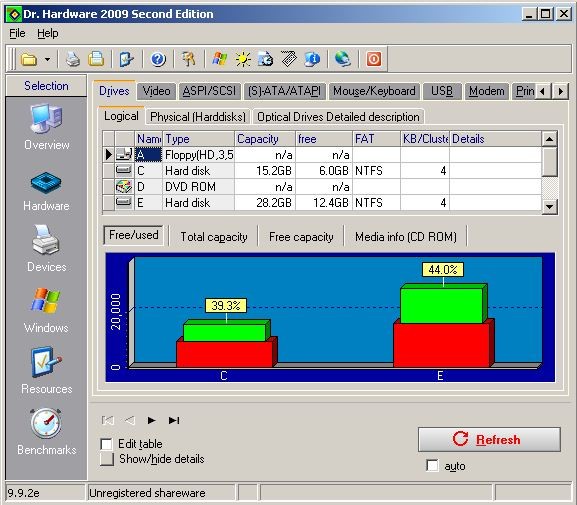Click the 15.2GB capacity cell

[265, 170]
